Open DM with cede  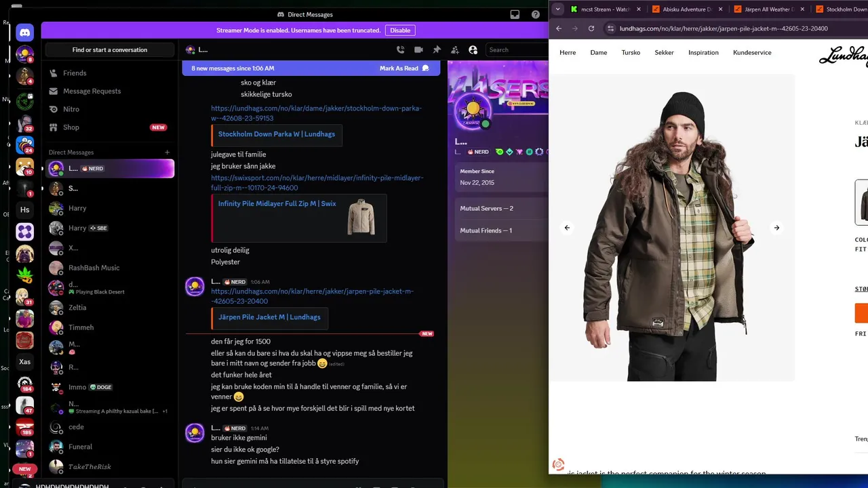click(x=110, y=427)
